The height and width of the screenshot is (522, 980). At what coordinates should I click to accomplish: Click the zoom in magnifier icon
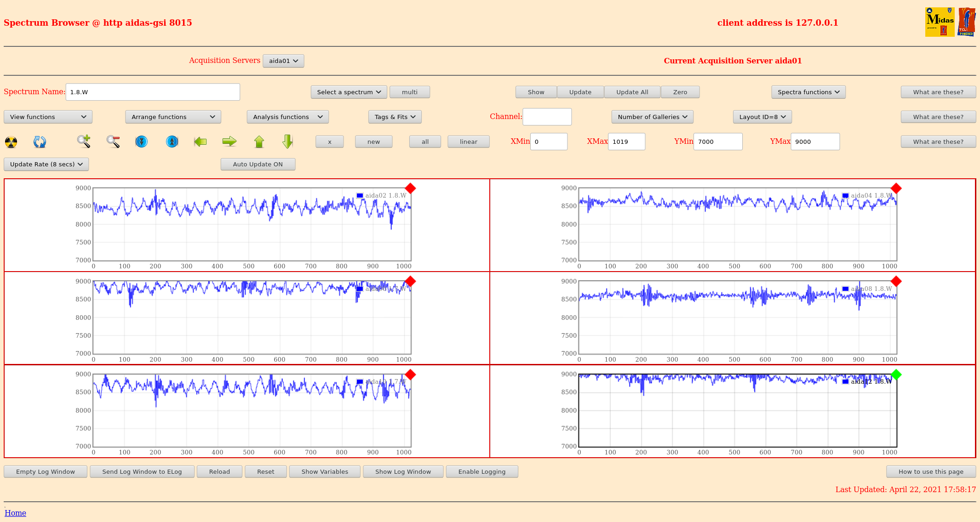(x=83, y=142)
